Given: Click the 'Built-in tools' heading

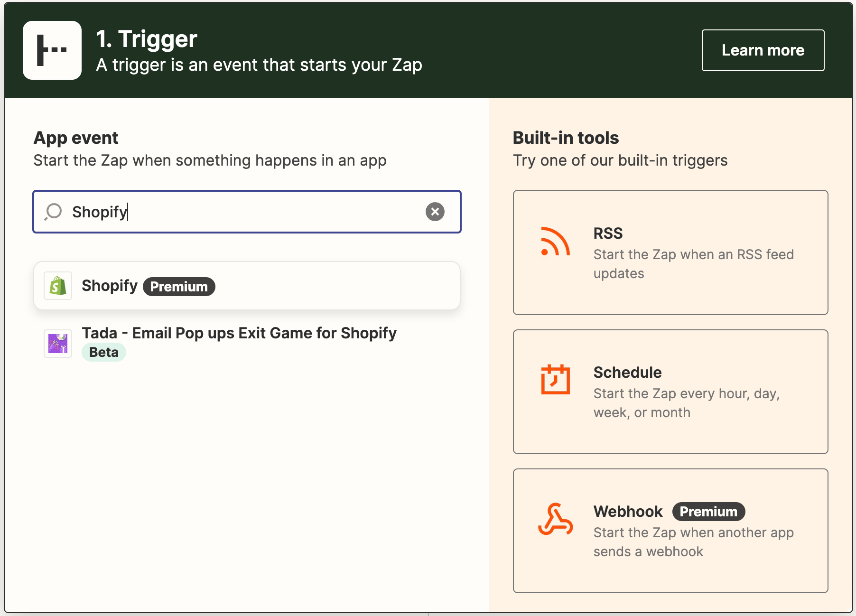Looking at the screenshot, I should 566,138.
